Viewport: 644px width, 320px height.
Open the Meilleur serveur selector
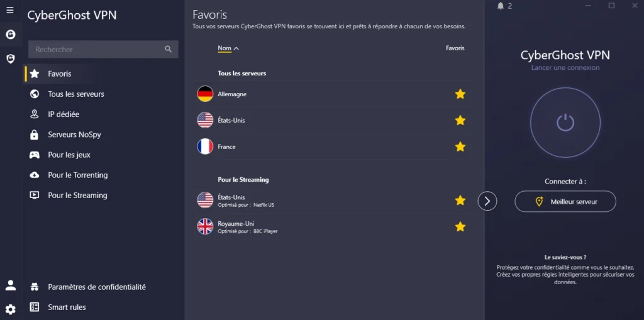tap(565, 202)
